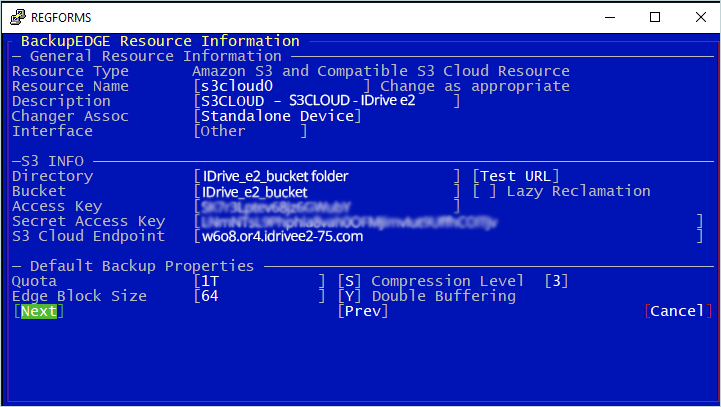Screen dimensions: 721x407
Task: Click the 'S3 INFO' section heading
Action: (x=52, y=161)
